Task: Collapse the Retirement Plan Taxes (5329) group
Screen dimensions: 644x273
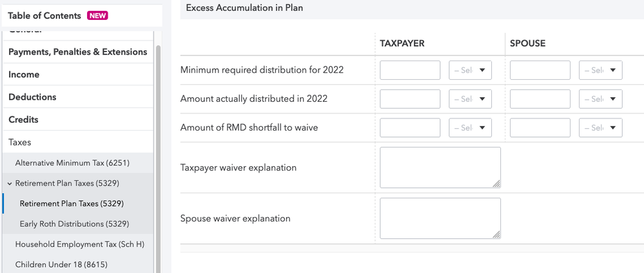Action: click(x=10, y=184)
